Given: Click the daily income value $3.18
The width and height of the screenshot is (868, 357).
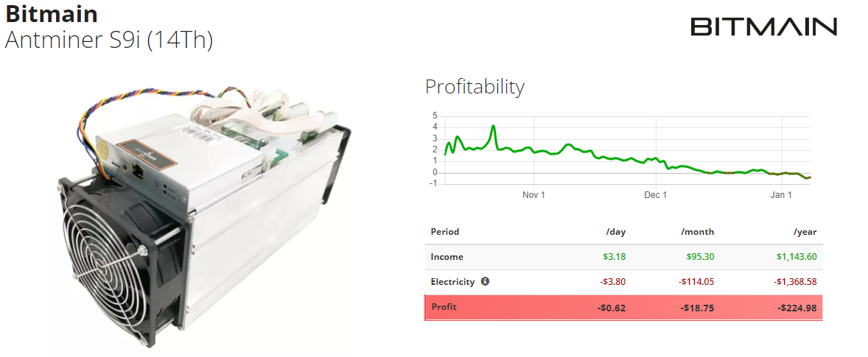Looking at the screenshot, I should click(615, 257).
